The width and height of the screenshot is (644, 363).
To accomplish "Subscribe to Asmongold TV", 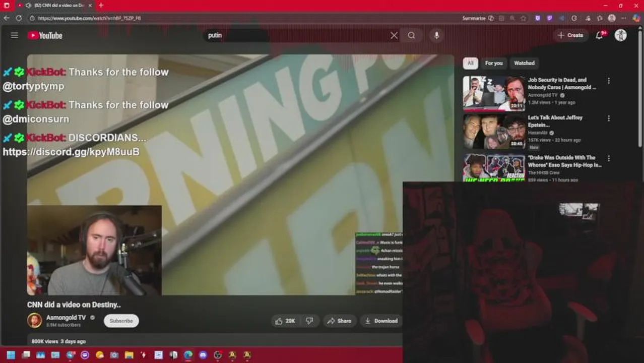I will pos(121,321).
